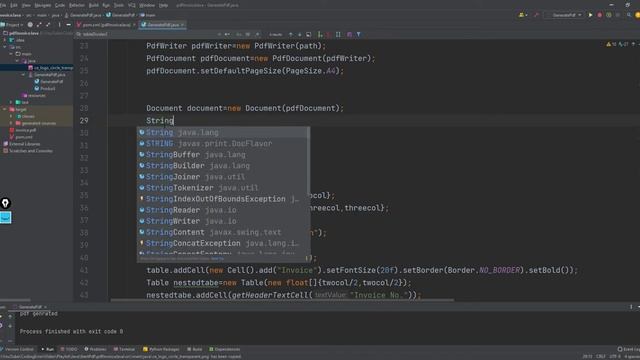This screenshot has width=640, height=360.
Task: Open the Navigate menu
Action: coord(42,5)
